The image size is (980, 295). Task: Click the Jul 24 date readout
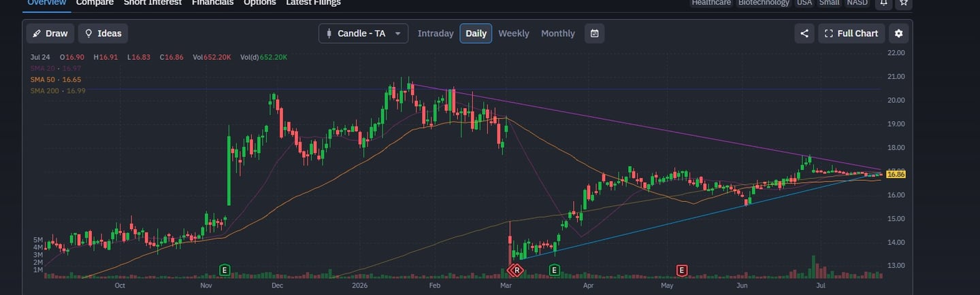point(40,57)
